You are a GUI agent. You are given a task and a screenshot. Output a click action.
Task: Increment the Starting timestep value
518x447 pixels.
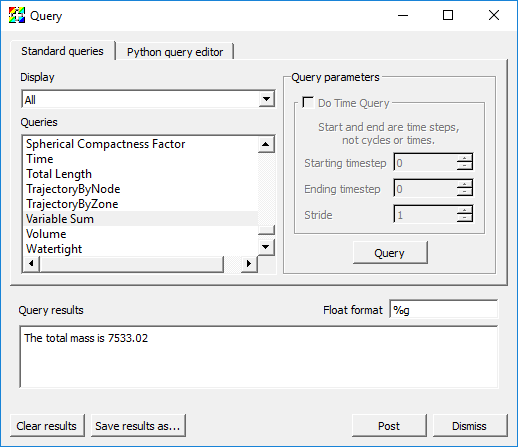click(465, 158)
